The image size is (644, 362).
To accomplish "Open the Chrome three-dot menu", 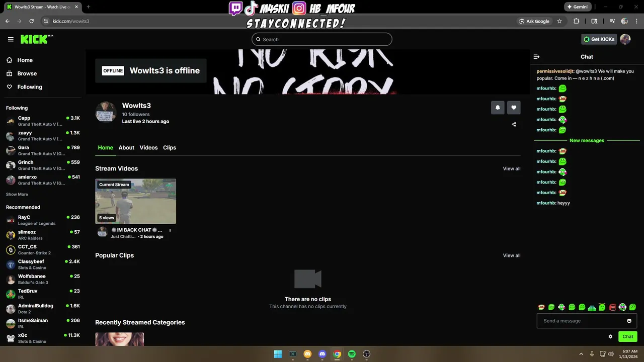I will coord(637,21).
